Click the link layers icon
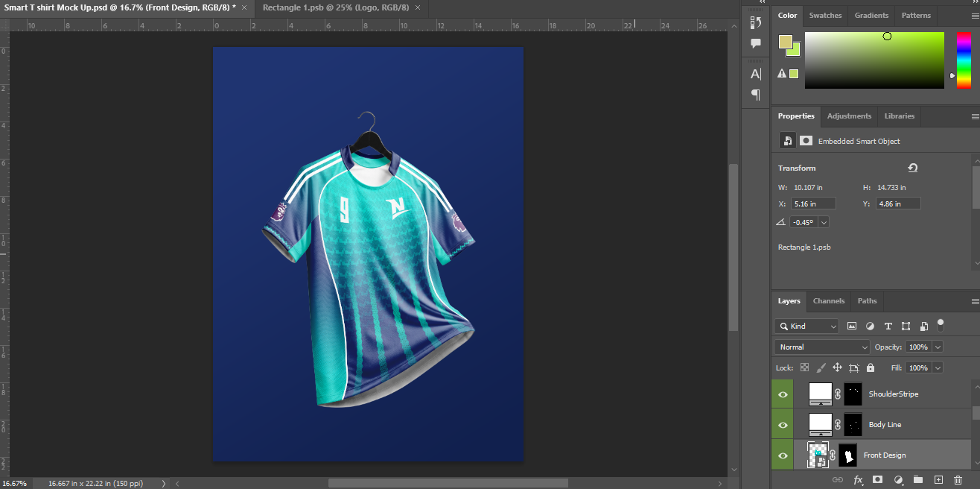This screenshot has height=489, width=980. tap(837, 480)
